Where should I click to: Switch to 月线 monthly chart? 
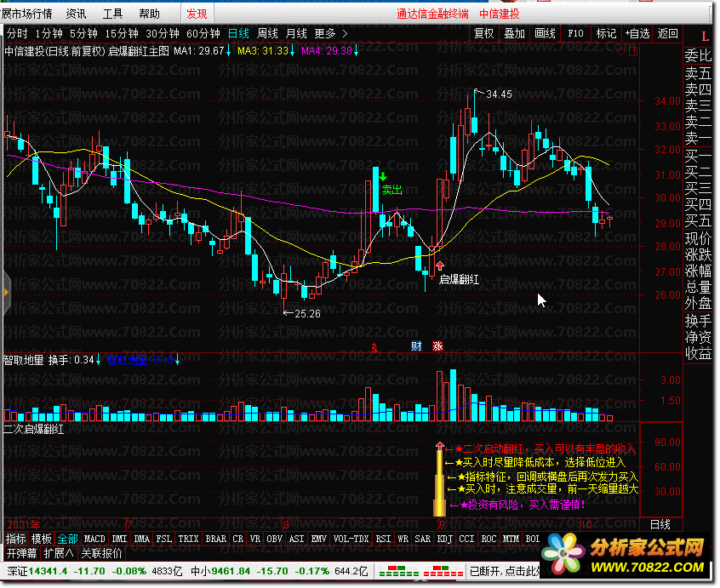click(x=296, y=33)
